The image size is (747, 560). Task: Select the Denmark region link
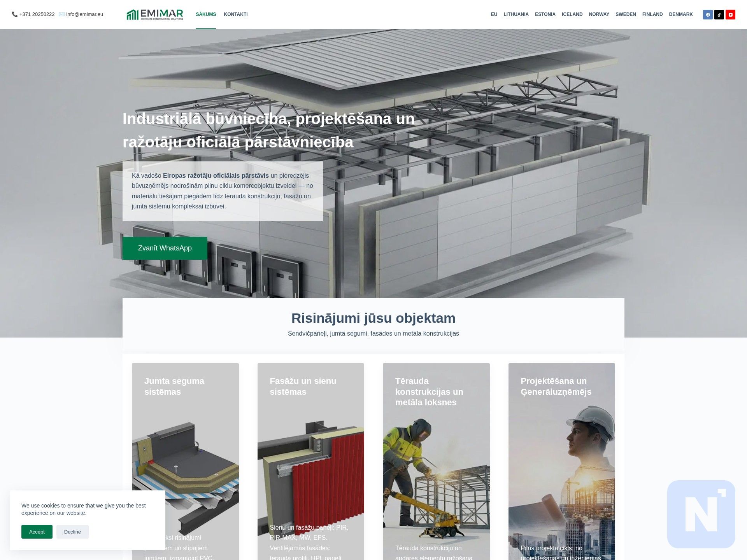[x=681, y=14]
